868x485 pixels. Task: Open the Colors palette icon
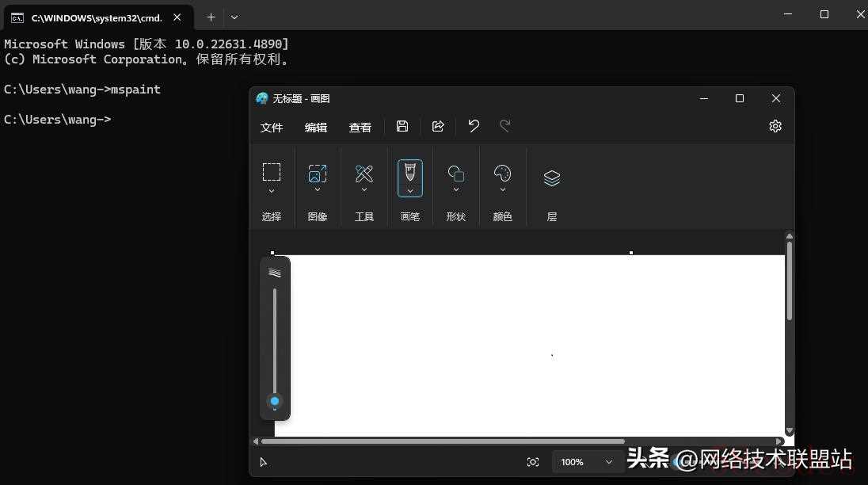click(x=502, y=173)
